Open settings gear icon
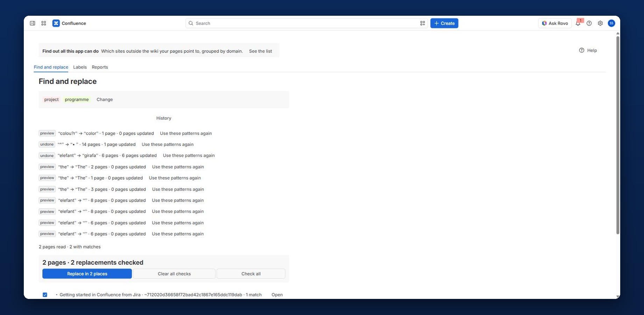The image size is (644, 315). click(x=600, y=23)
